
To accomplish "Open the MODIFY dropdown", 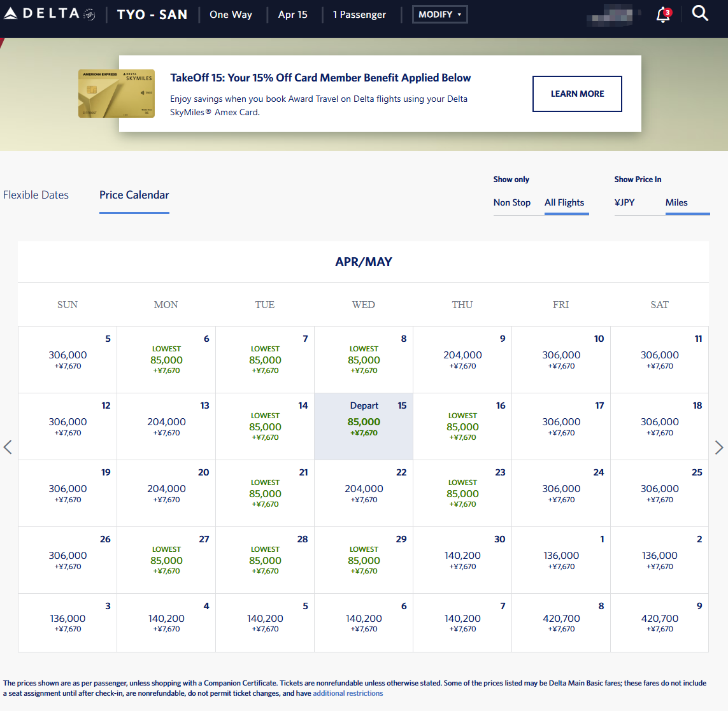I will 439,15.
